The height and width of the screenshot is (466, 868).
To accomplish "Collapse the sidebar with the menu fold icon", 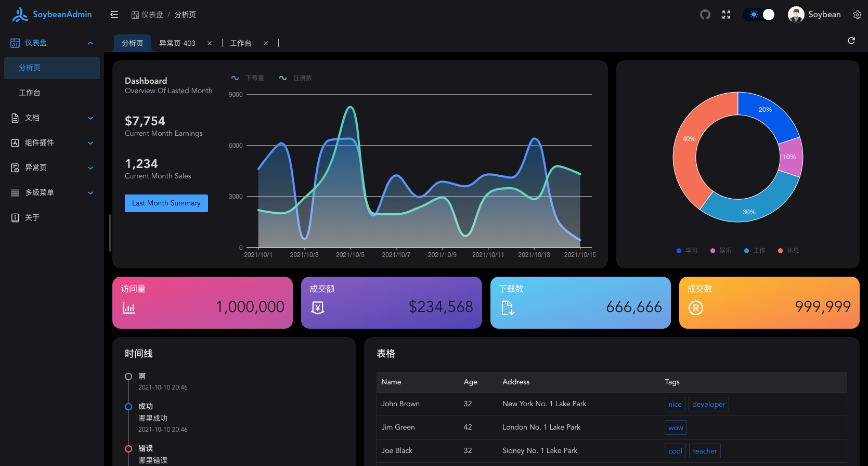I will pos(114,15).
